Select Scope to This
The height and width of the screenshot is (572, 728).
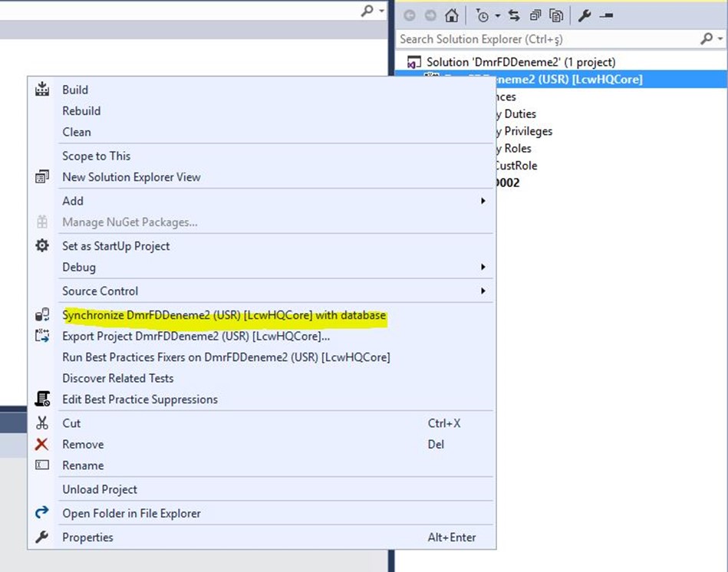point(96,156)
